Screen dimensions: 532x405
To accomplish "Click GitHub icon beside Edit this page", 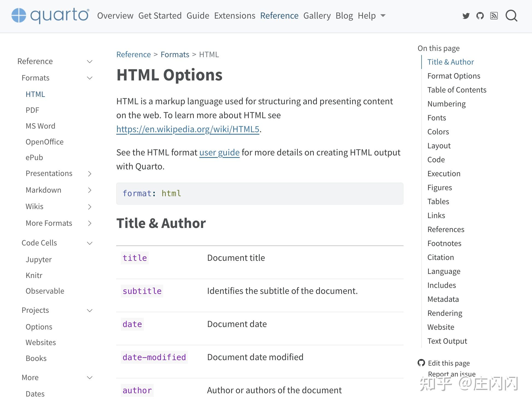I will click(x=421, y=363).
